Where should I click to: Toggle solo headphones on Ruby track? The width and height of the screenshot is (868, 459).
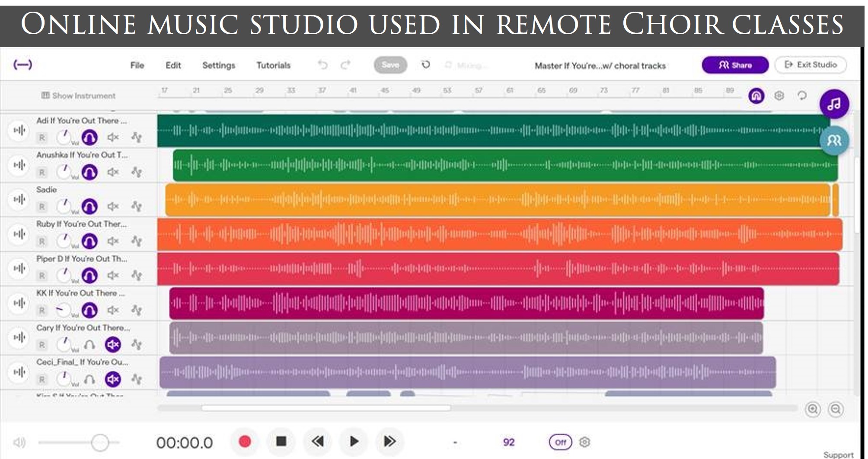[x=89, y=241]
